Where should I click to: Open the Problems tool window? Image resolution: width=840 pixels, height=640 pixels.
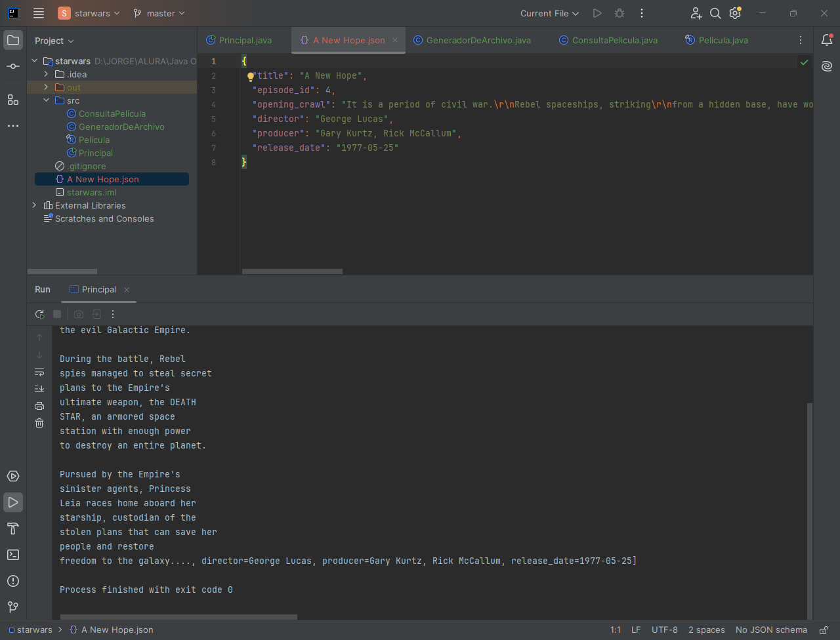13,581
